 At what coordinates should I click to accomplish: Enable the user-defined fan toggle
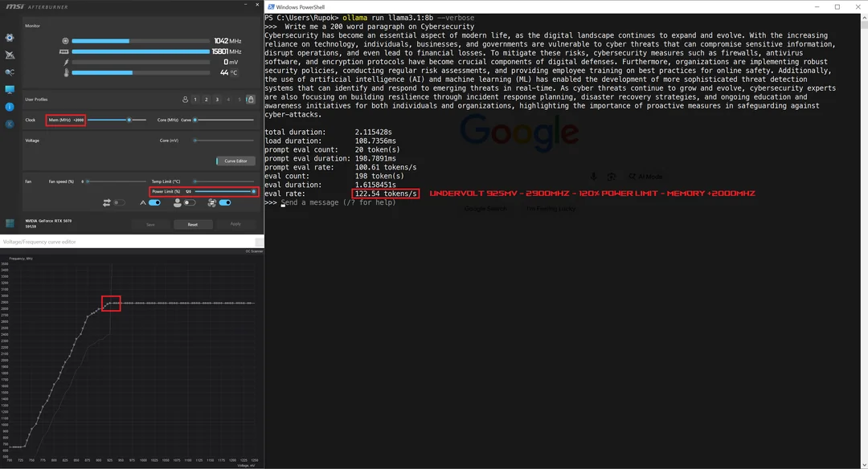pyautogui.click(x=190, y=203)
